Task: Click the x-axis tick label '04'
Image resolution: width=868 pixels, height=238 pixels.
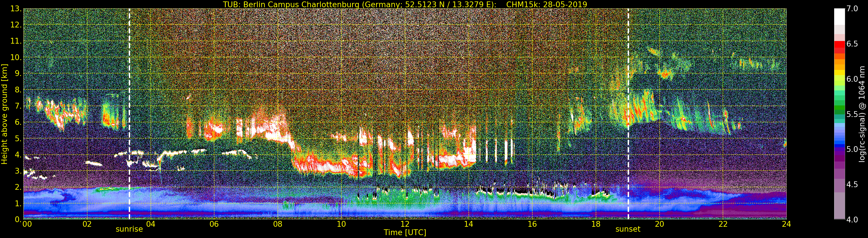Action: click(151, 224)
